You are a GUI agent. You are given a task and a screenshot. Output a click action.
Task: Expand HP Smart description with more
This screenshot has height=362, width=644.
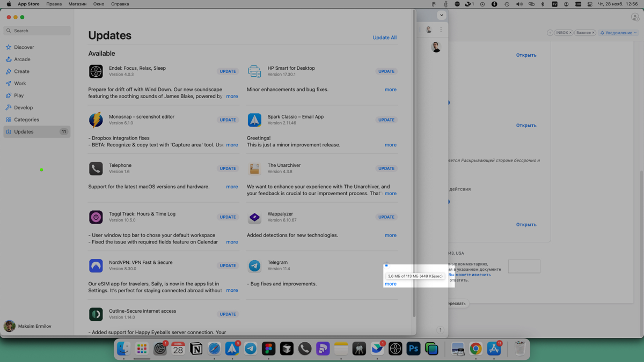pos(391,90)
